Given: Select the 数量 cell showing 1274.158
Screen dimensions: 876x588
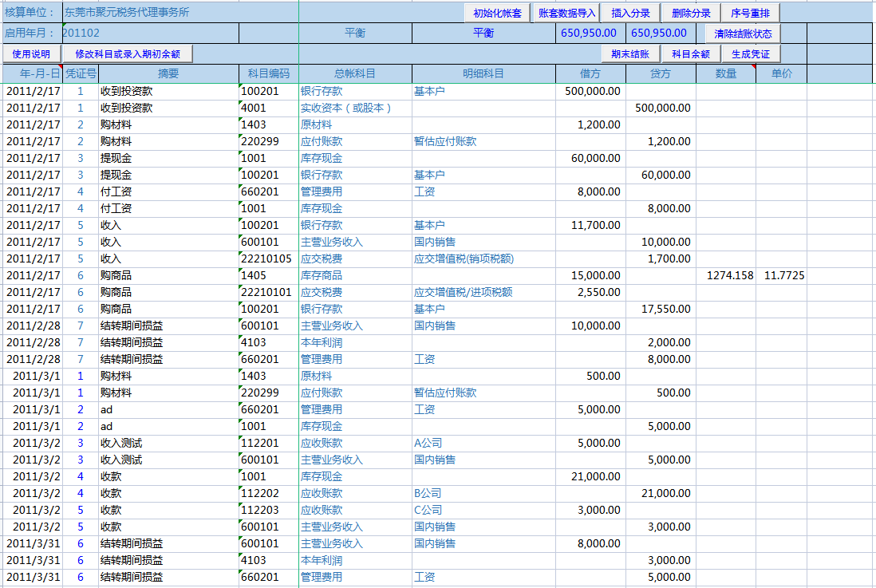Looking at the screenshot, I should click(x=726, y=275).
